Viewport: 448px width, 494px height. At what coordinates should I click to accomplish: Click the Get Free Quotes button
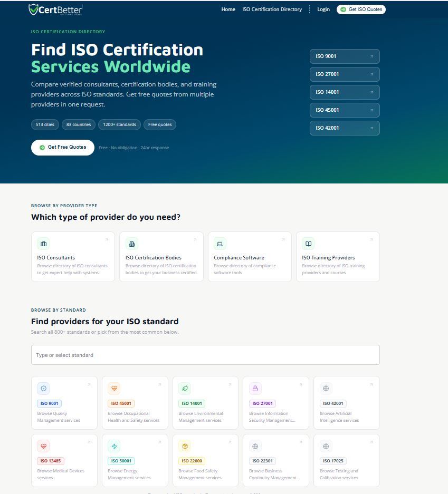[x=63, y=148]
